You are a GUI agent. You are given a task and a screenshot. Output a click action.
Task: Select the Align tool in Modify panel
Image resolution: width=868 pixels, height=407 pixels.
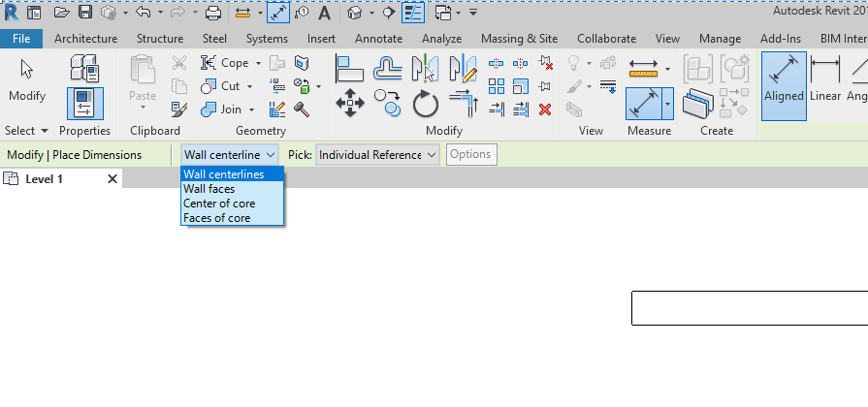pyautogui.click(x=349, y=69)
